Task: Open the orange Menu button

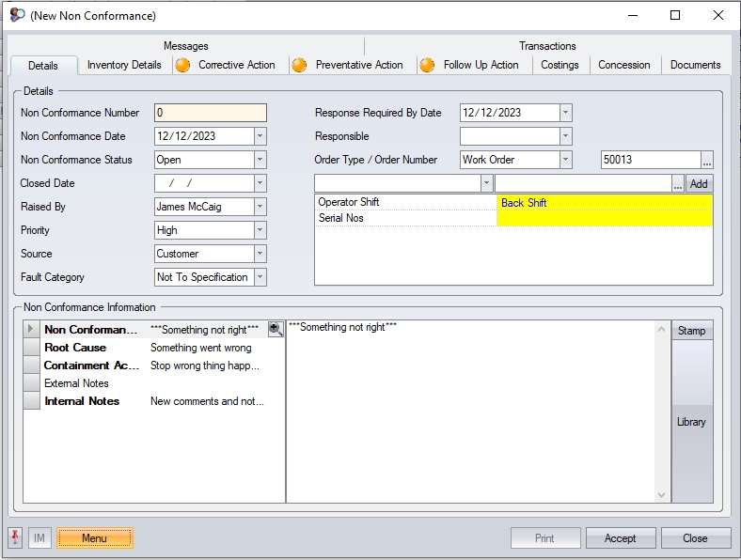Action: pyautogui.click(x=94, y=538)
